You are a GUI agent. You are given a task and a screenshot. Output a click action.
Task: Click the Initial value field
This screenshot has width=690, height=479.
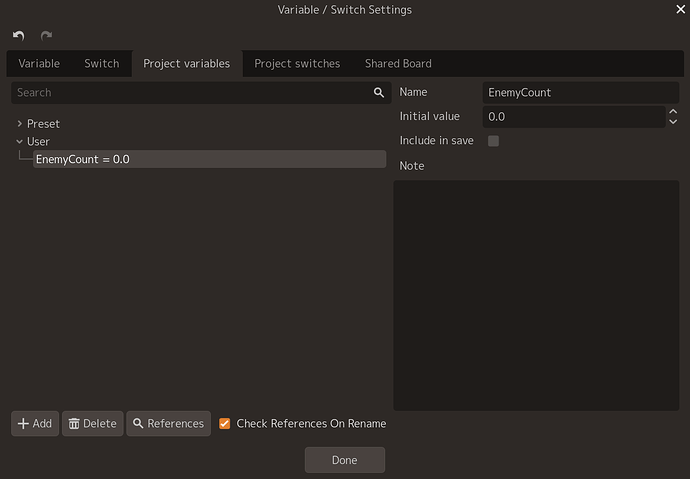pyautogui.click(x=574, y=117)
